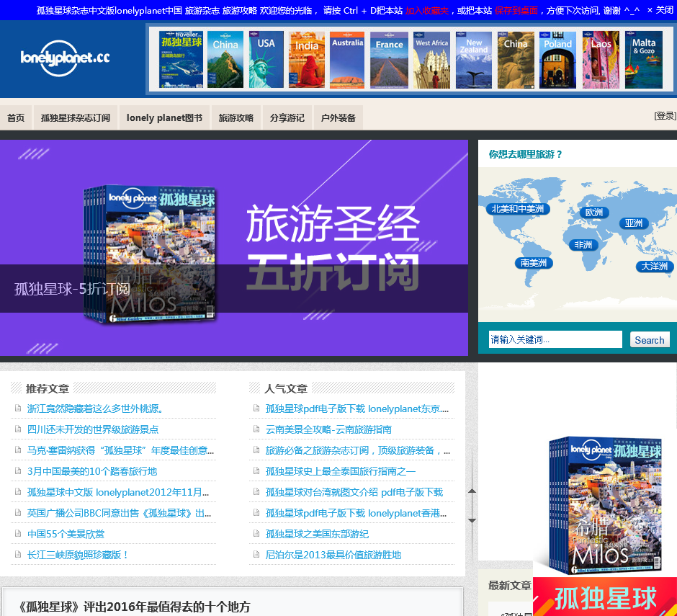Screen dimensions: 677x616
Task: Open the Malta & Gozo guidebook cover
Action: point(644,60)
